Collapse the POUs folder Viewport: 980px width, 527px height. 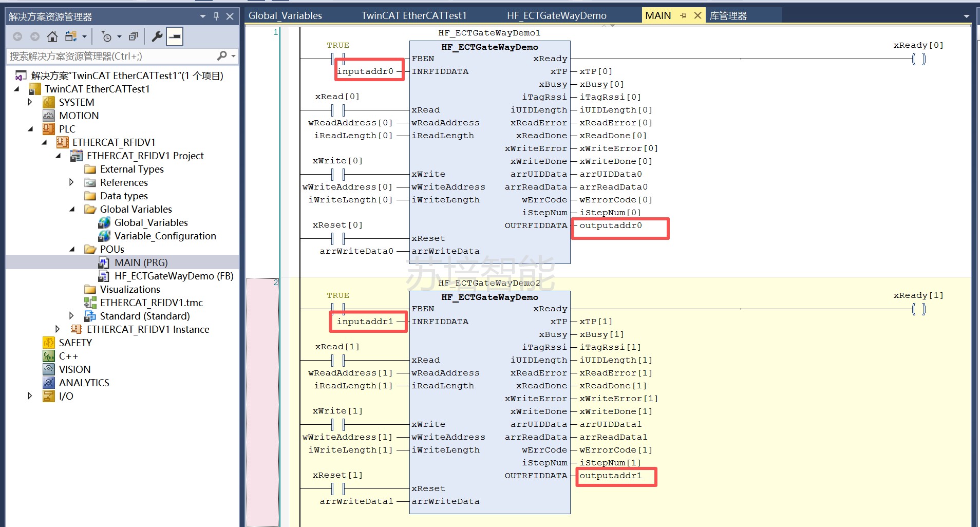[x=72, y=249]
